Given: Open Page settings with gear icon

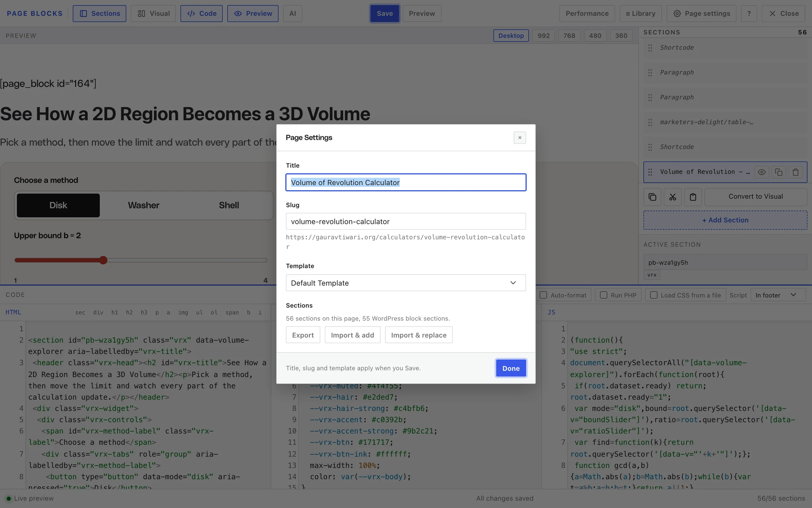Looking at the screenshot, I should point(701,14).
